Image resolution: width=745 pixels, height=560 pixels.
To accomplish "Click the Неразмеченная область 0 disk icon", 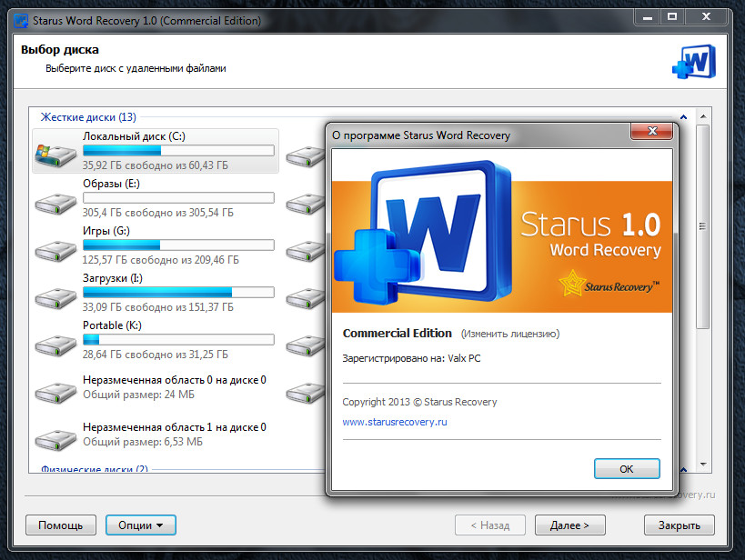I will (55, 393).
